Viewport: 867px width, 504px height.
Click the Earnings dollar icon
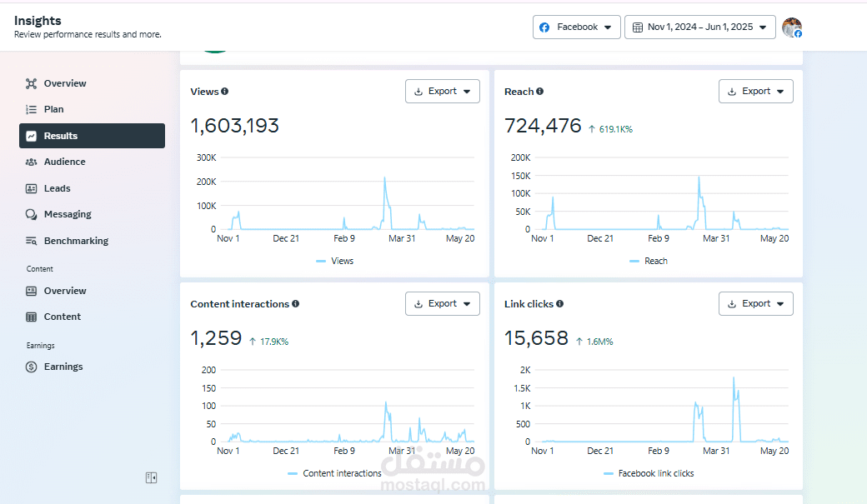point(31,367)
